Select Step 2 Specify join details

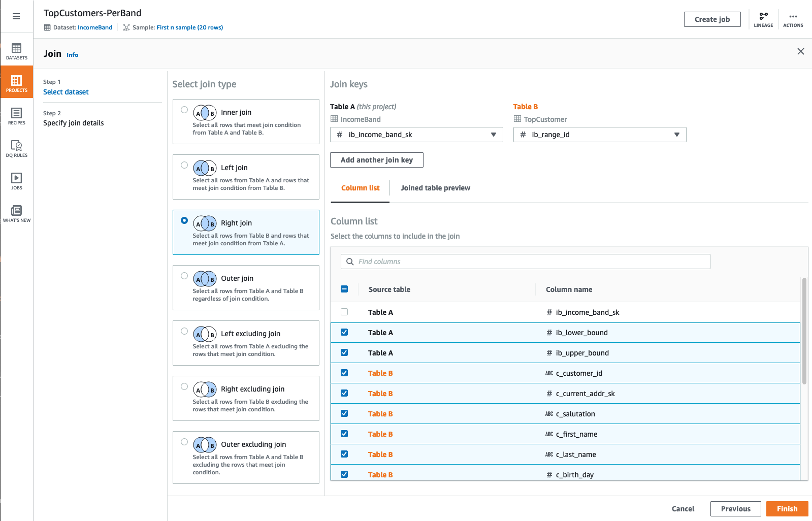point(73,123)
